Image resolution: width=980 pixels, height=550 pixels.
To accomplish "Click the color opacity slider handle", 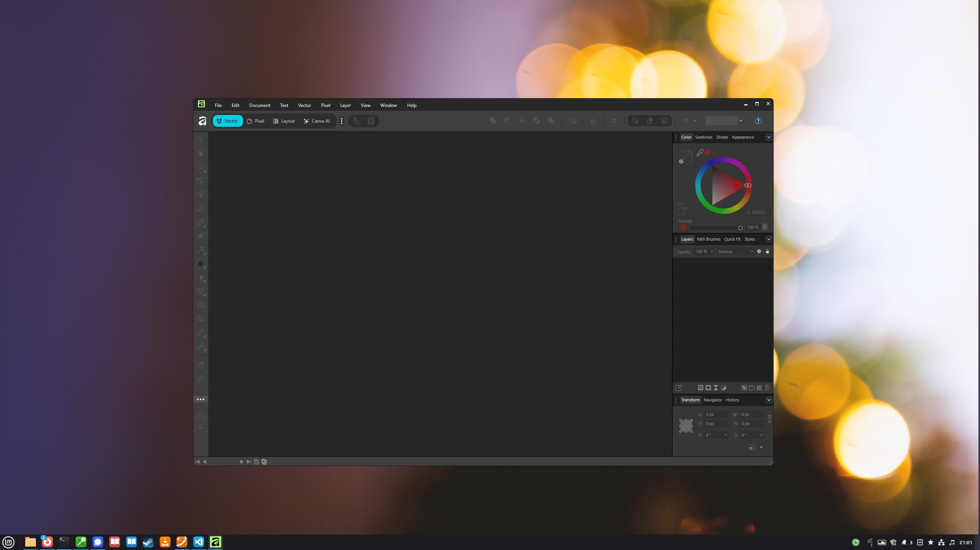I will pyautogui.click(x=740, y=228).
